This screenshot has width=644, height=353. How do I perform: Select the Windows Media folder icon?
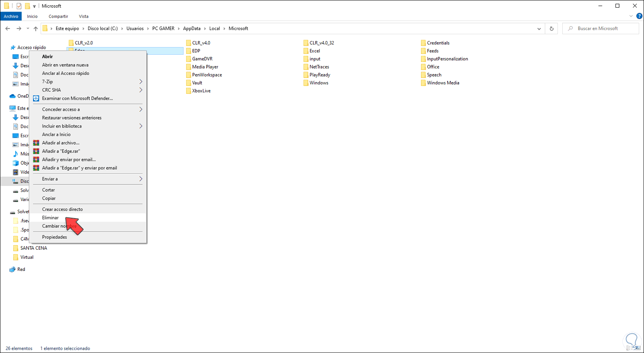(423, 83)
